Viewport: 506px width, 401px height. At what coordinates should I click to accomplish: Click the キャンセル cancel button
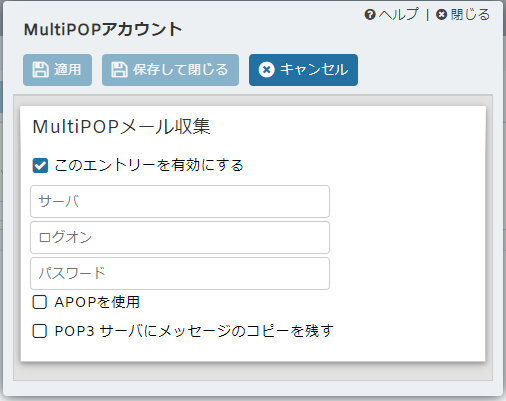click(303, 70)
